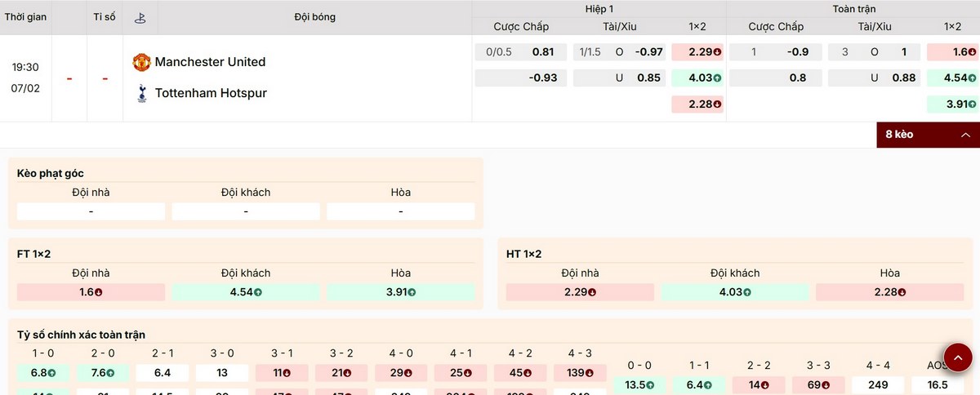The width and height of the screenshot is (980, 395).
Task: Choose correct score 4-4 odds 249
Action: 878,384
